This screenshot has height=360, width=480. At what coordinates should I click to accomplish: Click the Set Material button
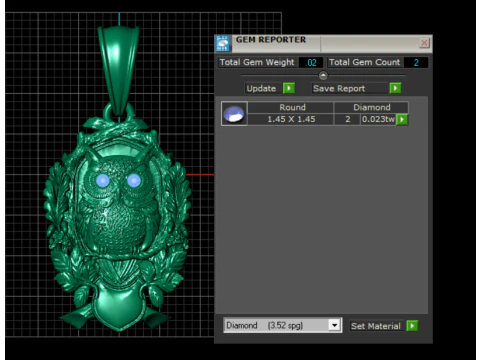(376, 326)
